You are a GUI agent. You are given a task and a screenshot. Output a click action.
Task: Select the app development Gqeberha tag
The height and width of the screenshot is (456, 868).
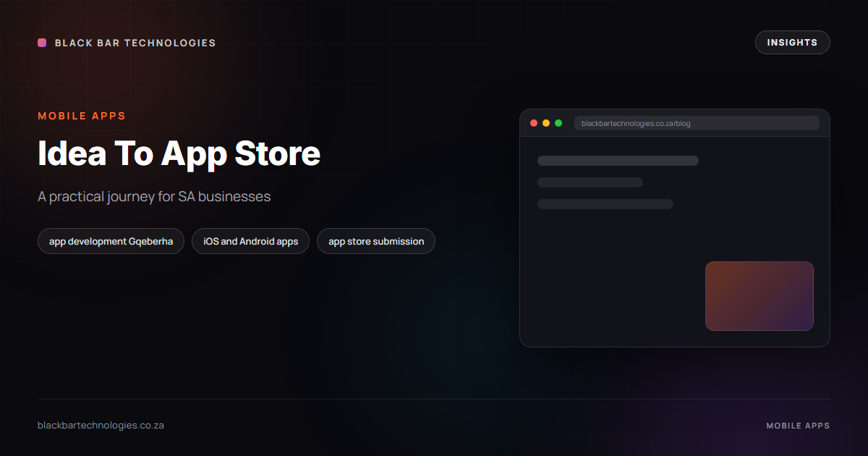tap(111, 241)
